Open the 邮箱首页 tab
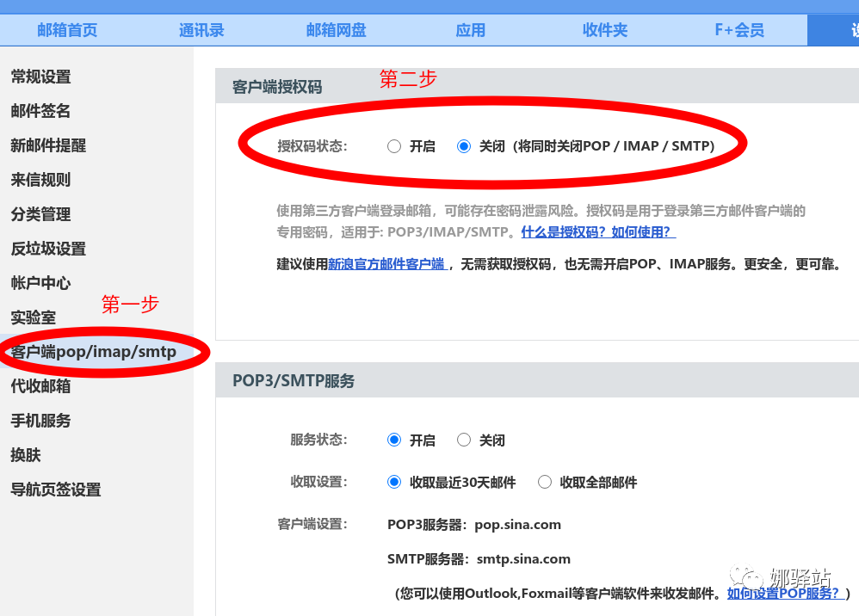 click(67, 30)
